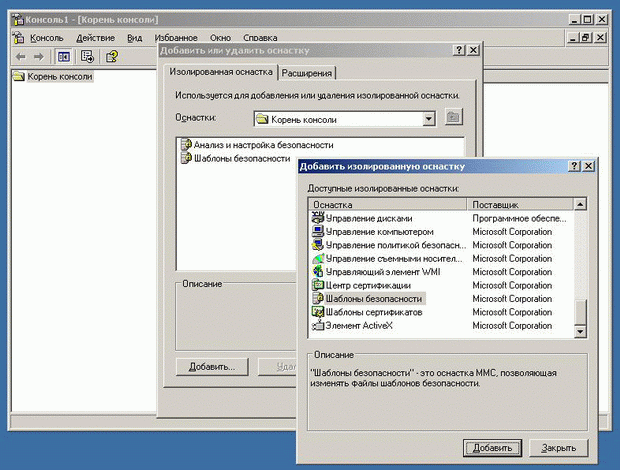Click the folder-up icon beside the Оснастки combo box
The height and width of the screenshot is (470, 620).
point(454,119)
